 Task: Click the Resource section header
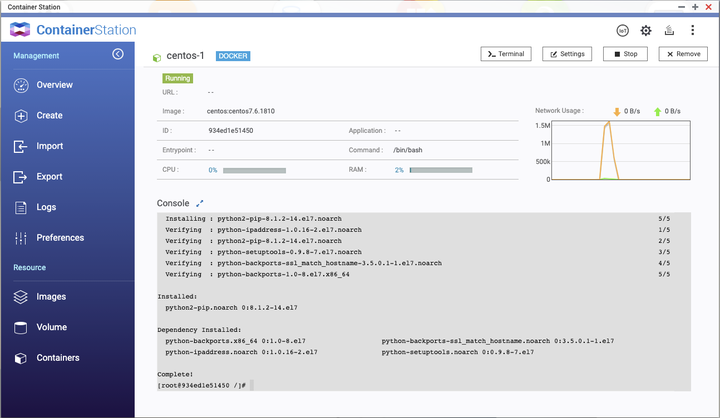tap(29, 267)
